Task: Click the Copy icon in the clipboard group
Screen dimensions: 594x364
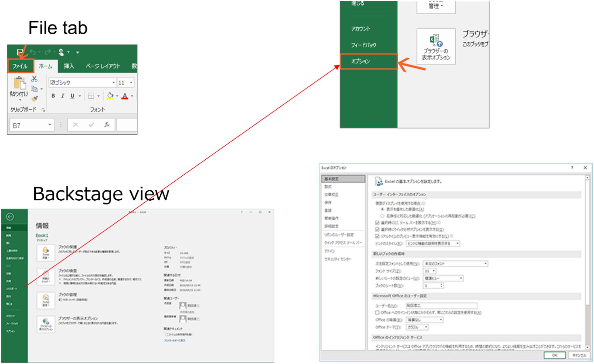Action: coord(34,89)
